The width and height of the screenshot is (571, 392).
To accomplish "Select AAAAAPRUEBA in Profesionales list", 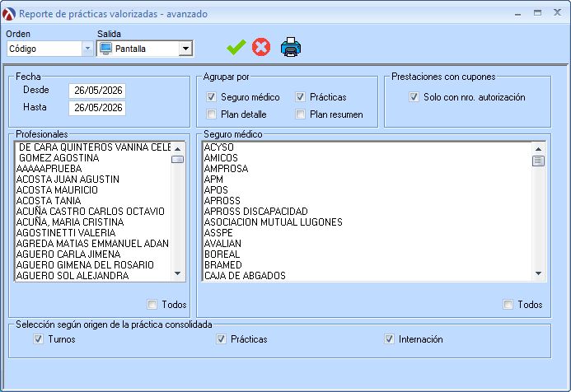I will pyautogui.click(x=93, y=169).
